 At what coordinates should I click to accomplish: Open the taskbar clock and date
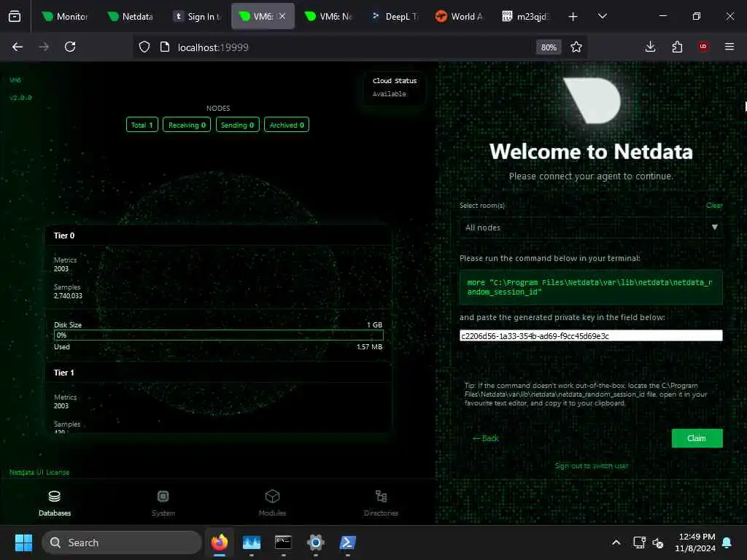pyautogui.click(x=695, y=542)
